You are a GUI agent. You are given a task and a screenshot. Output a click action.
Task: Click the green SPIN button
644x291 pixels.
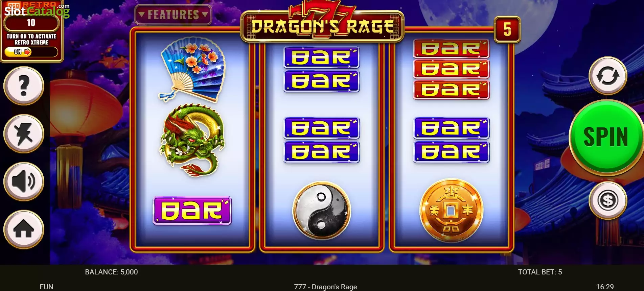606,137
